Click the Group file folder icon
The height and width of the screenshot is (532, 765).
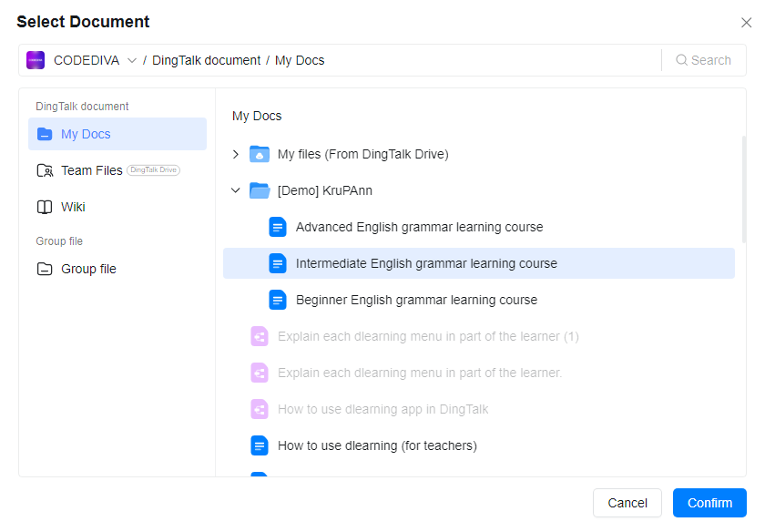click(x=45, y=269)
